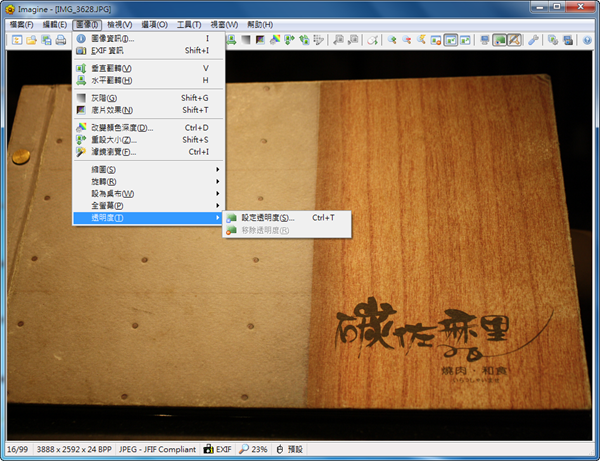Go to next image via toolbar
The width and height of the screenshot is (600, 461).
[353, 40]
